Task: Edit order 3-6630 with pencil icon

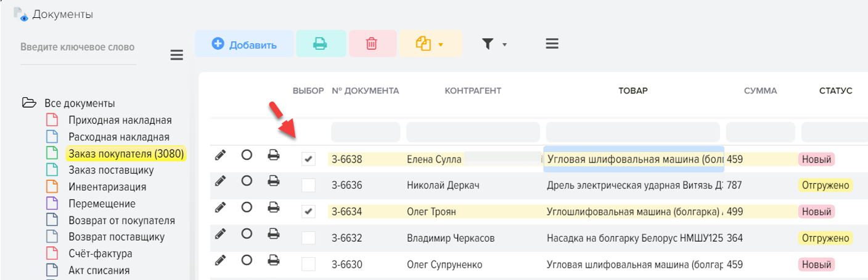Action: click(220, 261)
